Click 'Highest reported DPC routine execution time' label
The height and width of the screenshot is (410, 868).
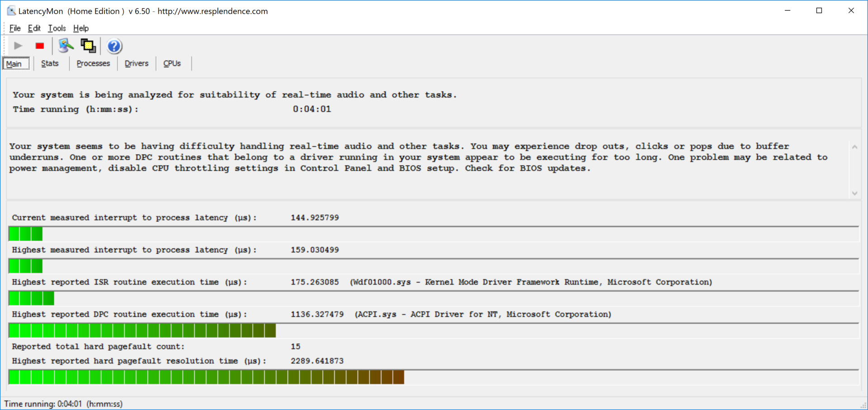(129, 314)
